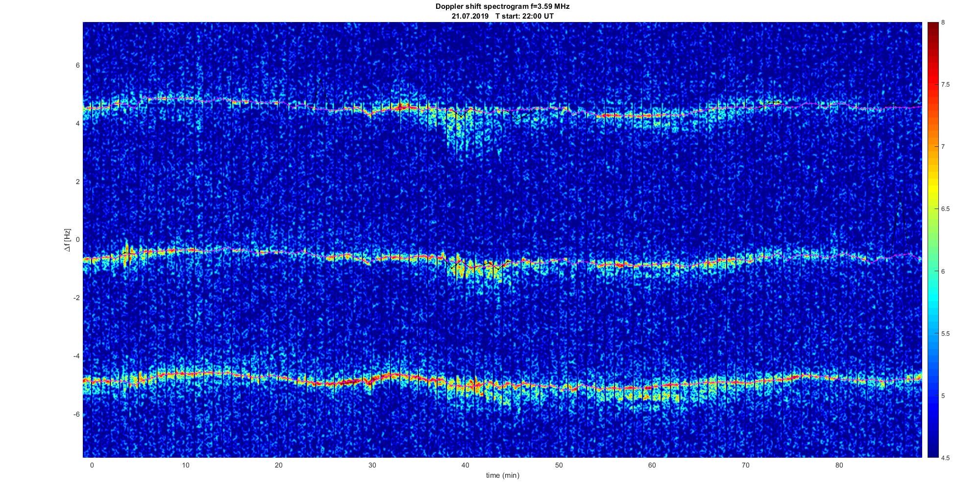Click the y-axis label 'Δf [Hz]'
Screen dimensions: 980x491
click(x=67, y=240)
